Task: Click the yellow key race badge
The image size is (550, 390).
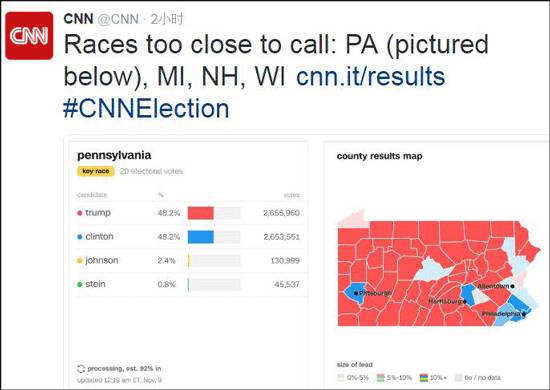Action: pos(96,171)
